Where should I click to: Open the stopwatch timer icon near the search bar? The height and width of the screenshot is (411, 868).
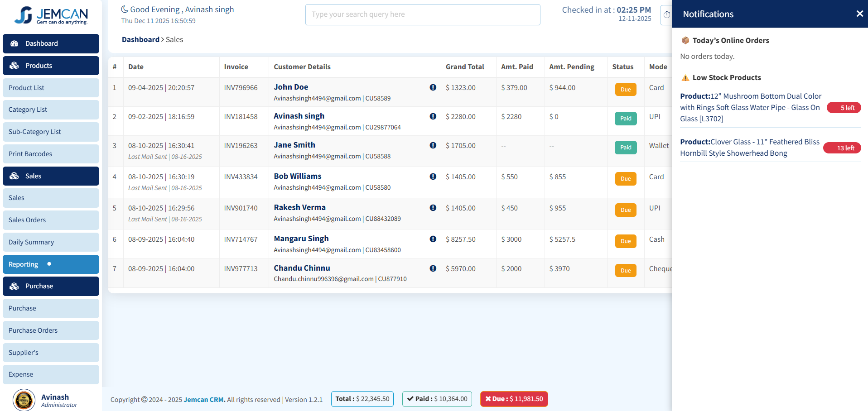coord(666,14)
